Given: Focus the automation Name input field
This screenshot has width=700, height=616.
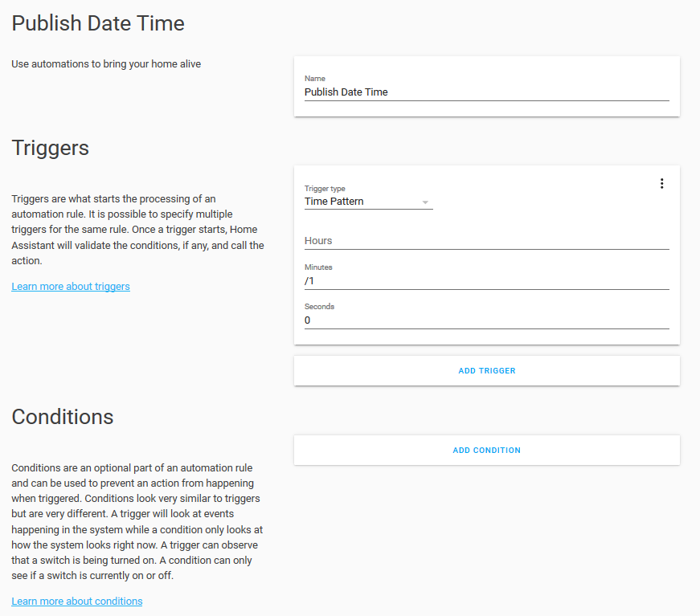Looking at the screenshot, I should pyautogui.click(x=486, y=92).
